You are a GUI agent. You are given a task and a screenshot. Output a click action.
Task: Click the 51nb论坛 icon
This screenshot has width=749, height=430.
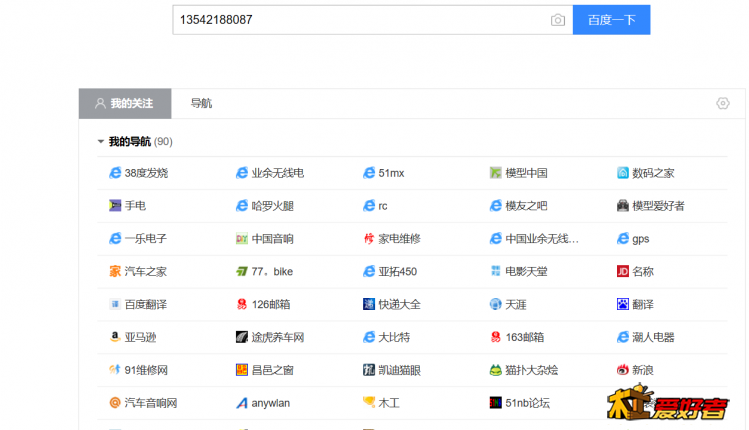click(x=496, y=403)
